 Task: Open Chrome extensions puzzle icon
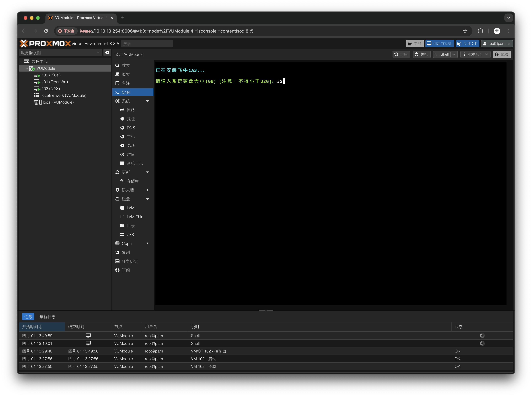(480, 31)
